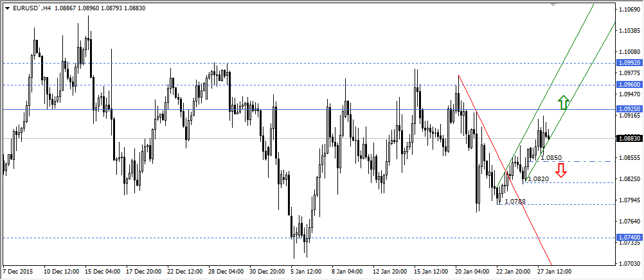Click the 28 Dec 04:00 time label
644x280 pixels.
[226, 272]
